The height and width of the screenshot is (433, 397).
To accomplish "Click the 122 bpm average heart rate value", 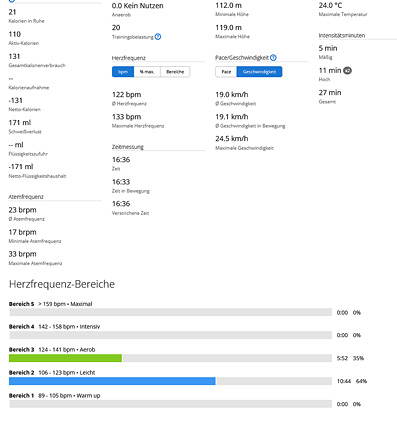I will [x=127, y=95].
